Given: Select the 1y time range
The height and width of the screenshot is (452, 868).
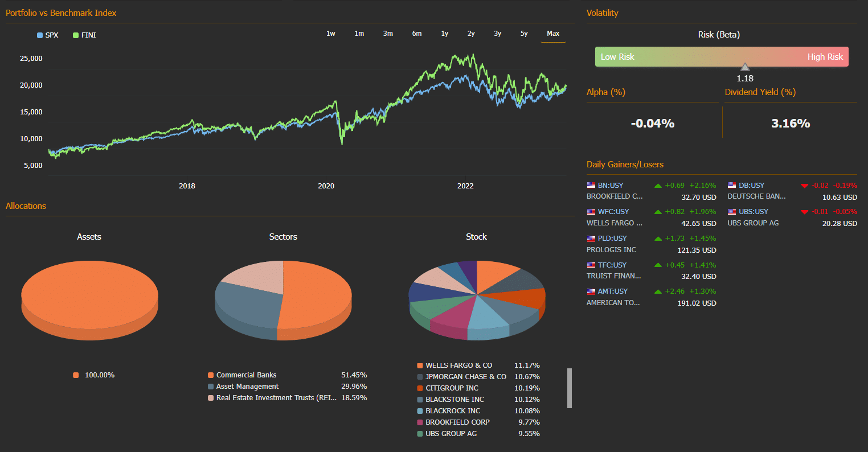Looking at the screenshot, I should [445, 34].
